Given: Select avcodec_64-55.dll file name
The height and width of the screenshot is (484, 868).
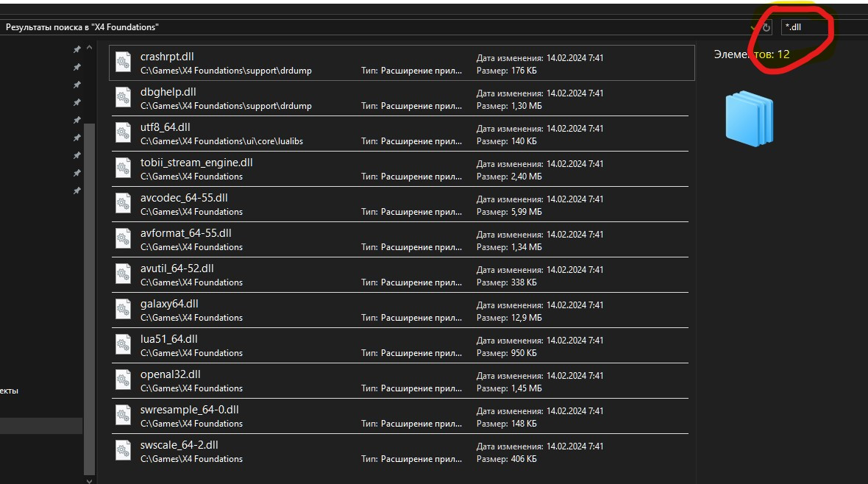Looking at the screenshot, I should click(x=184, y=198).
